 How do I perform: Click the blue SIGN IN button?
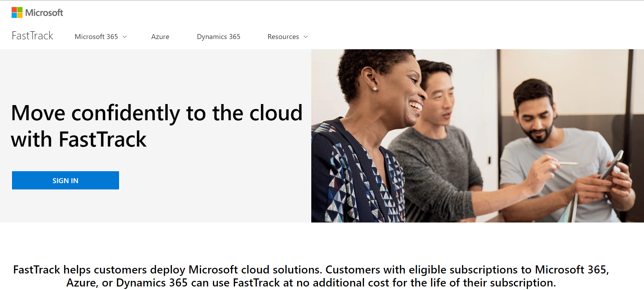(65, 180)
